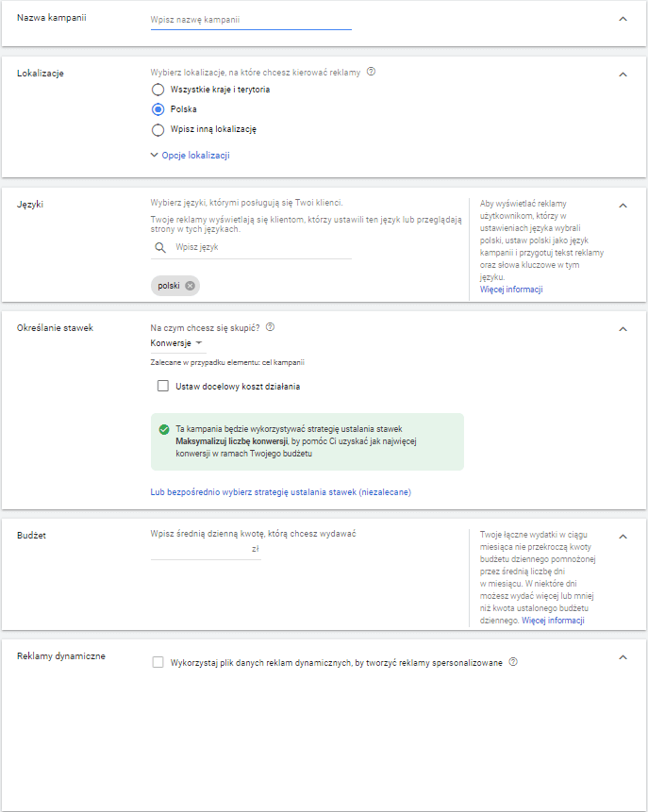This screenshot has height=812, width=648.
Task: Expand 'Opcje lokalizacji' section
Action: tap(190, 156)
